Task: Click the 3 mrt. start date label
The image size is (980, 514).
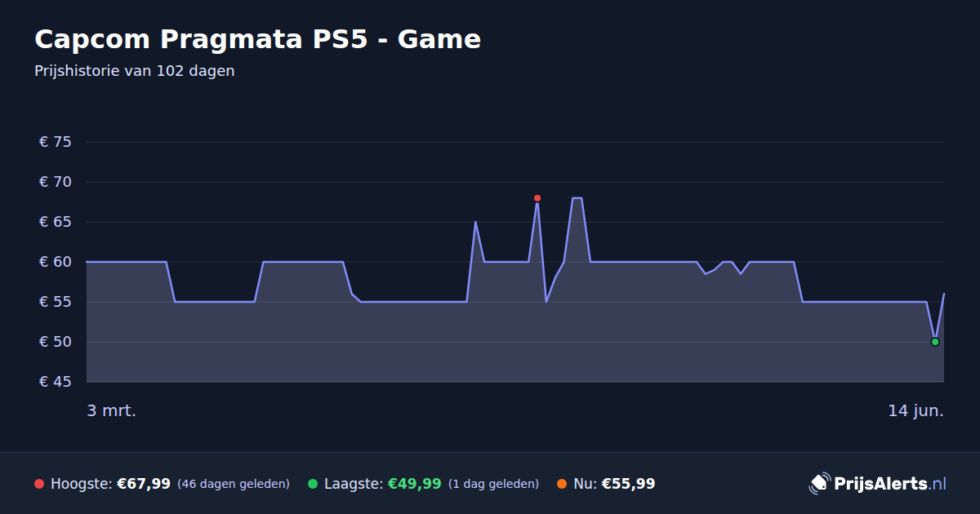Action: tap(112, 411)
